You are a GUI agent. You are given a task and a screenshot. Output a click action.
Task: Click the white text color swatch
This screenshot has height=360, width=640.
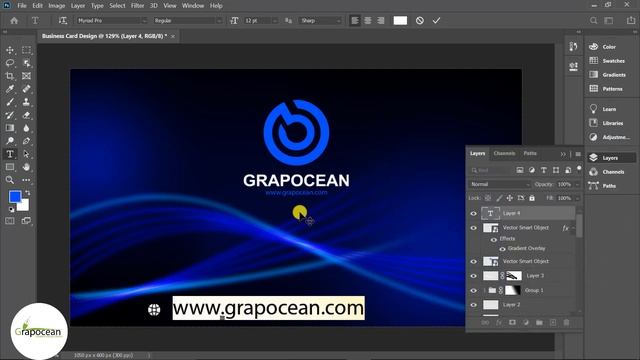tap(400, 20)
